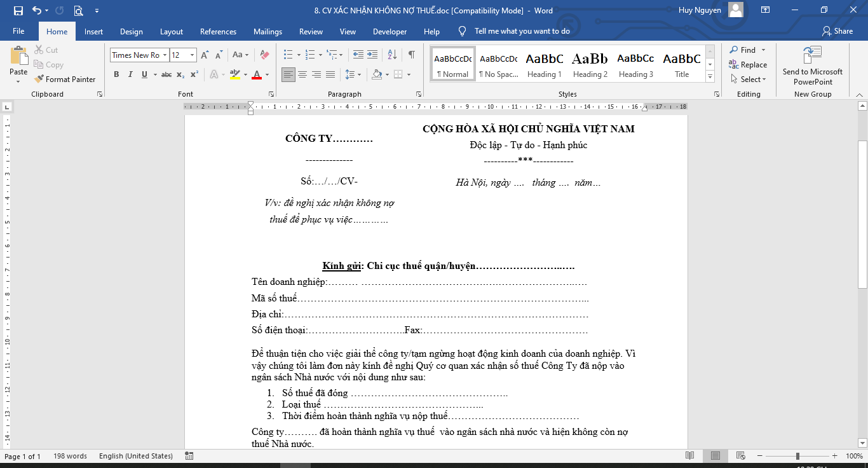868x468 pixels.
Task: Click the Justify alignment icon
Action: [x=330, y=75]
